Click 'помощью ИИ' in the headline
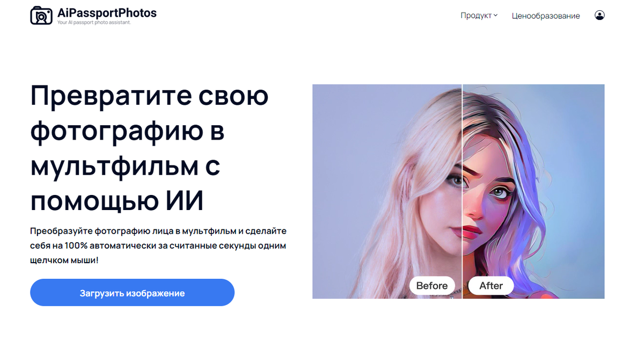Image resolution: width=644 pixels, height=347 pixels. pyautogui.click(x=117, y=201)
